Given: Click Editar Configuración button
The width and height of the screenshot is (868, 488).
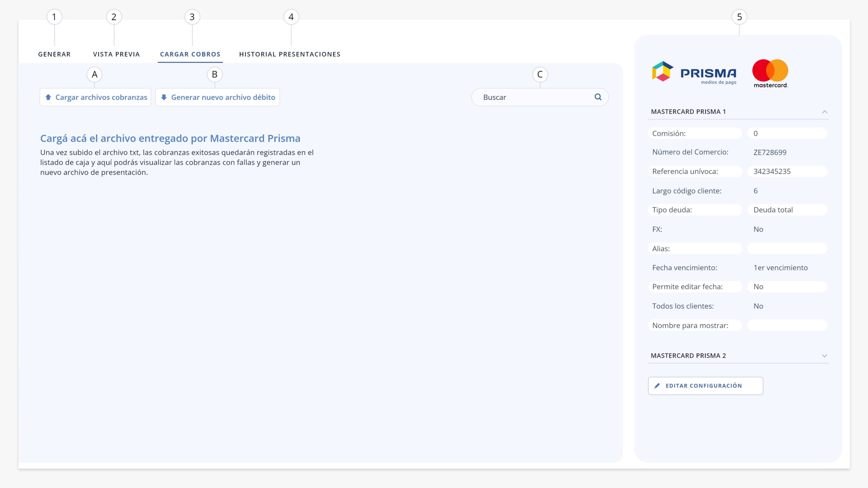Looking at the screenshot, I should coord(706,386).
